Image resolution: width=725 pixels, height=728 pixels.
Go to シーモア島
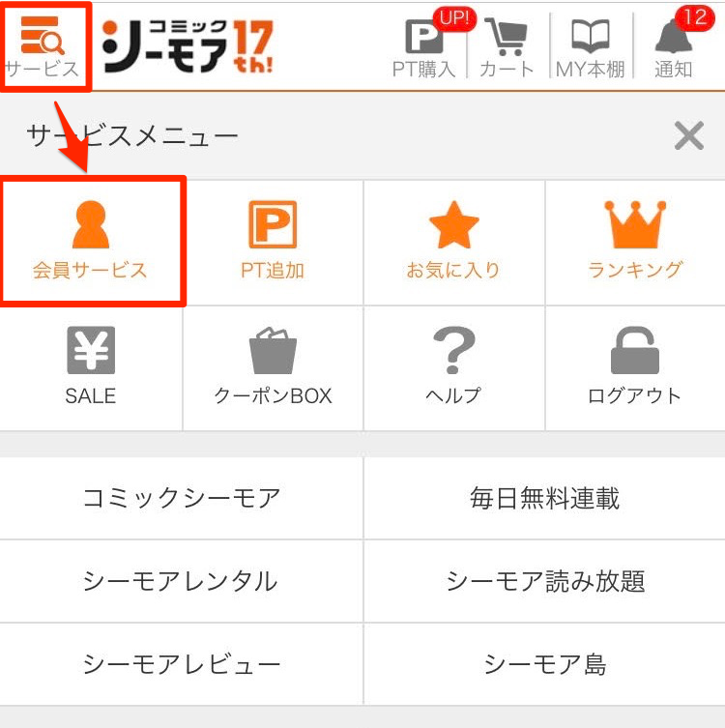545,664
